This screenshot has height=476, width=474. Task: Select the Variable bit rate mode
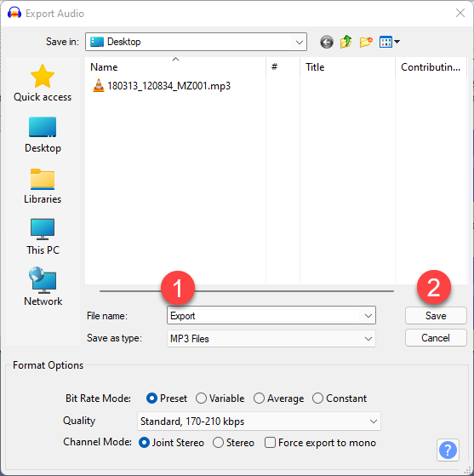(220, 399)
